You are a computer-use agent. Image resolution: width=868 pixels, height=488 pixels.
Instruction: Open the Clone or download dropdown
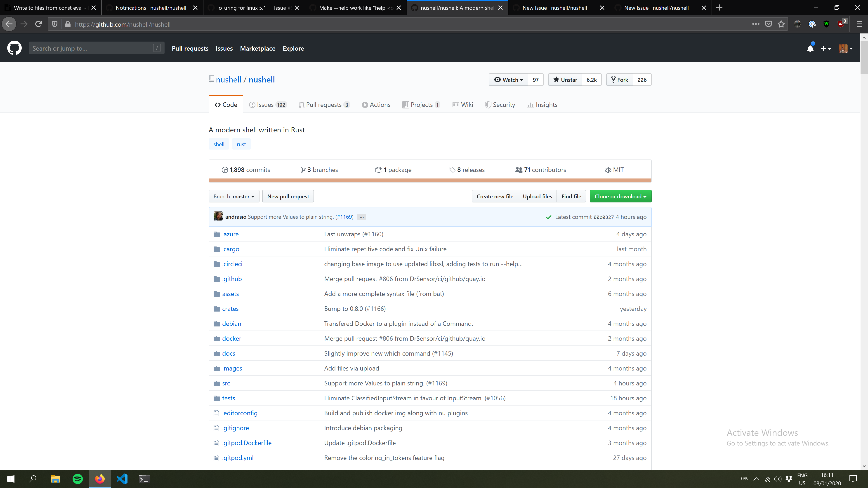[x=620, y=196]
